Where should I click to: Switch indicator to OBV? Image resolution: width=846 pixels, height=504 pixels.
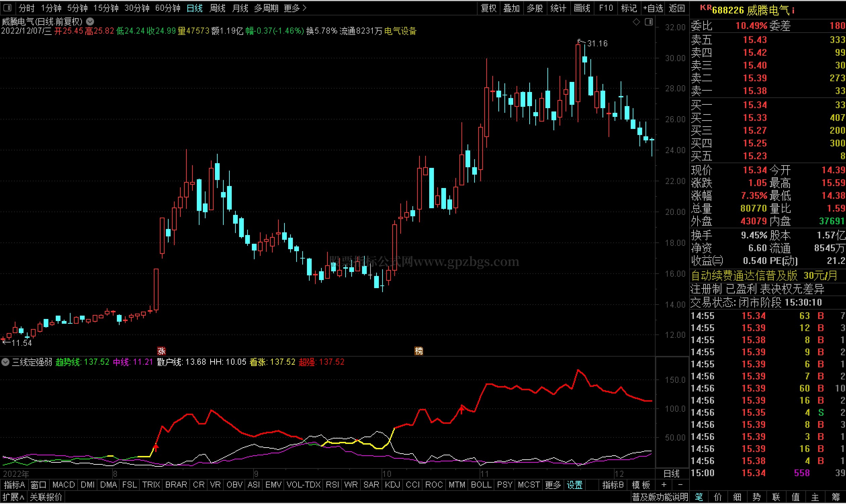click(x=234, y=485)
